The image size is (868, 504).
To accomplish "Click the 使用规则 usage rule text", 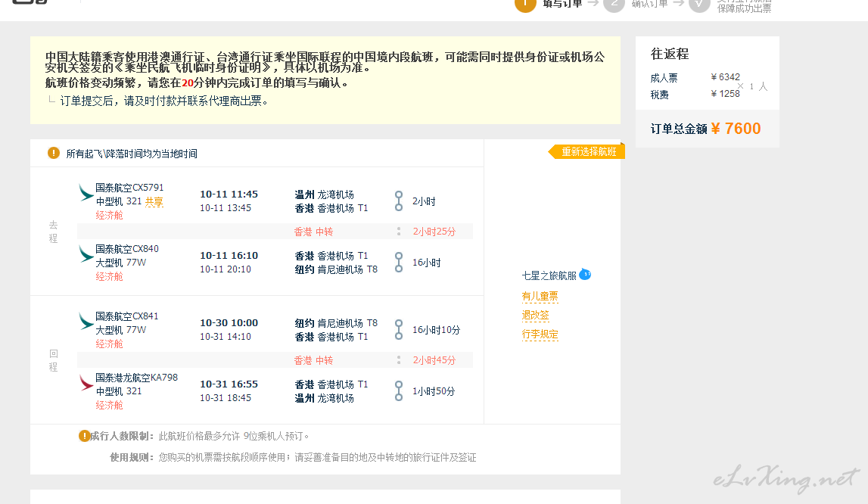I will (x=293, y=458).
